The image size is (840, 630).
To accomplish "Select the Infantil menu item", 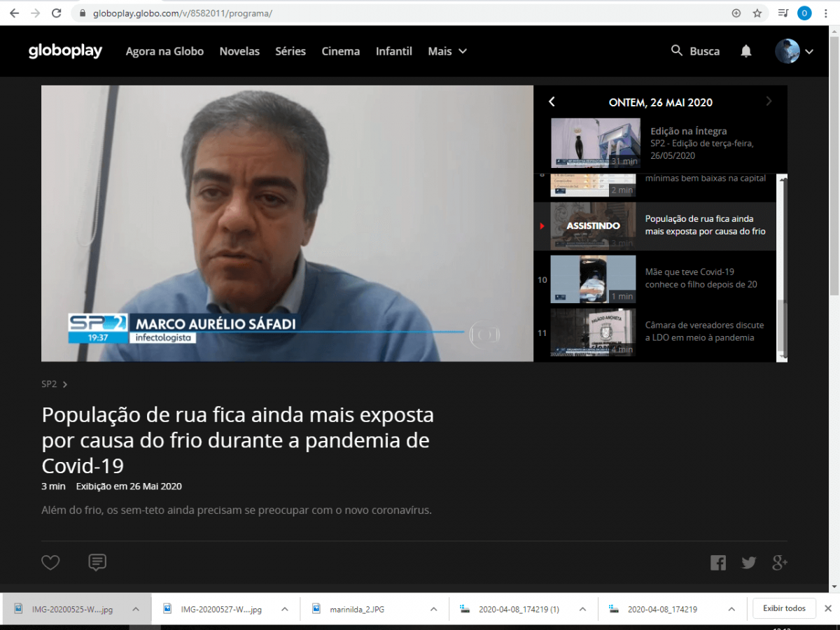I will (394, 51).
